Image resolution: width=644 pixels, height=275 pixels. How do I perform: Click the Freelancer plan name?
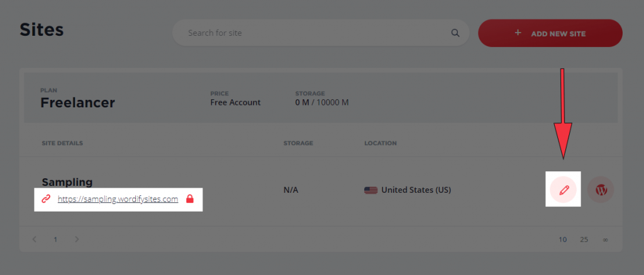coord(77,102)
